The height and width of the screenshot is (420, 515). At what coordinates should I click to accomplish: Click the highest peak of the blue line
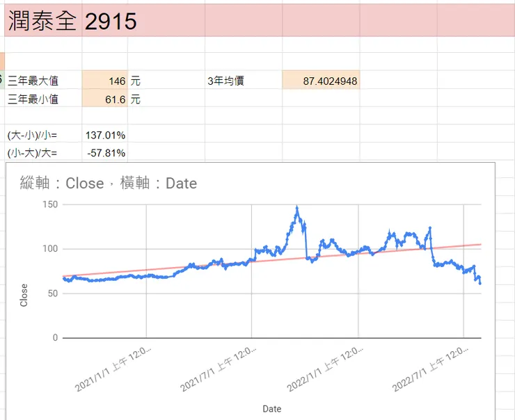[x=297, y=208]
